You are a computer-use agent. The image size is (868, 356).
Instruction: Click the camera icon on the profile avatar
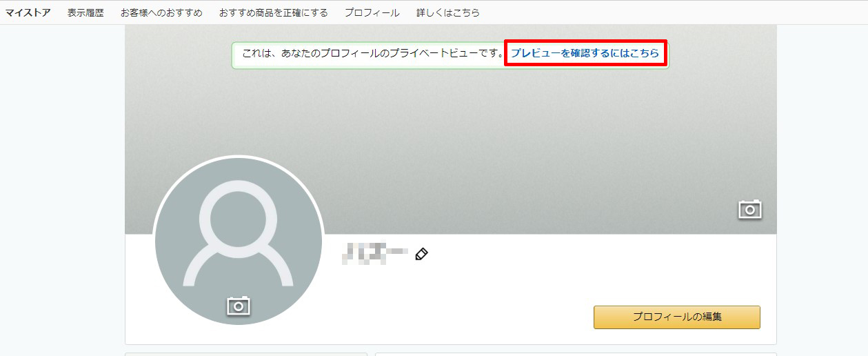[x=239, y=305]
